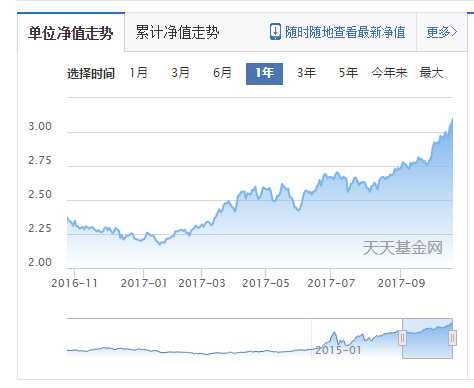The image size is (474, 388).
Task: Click the chart peak at far right
Action: click(x=452, y=119)
